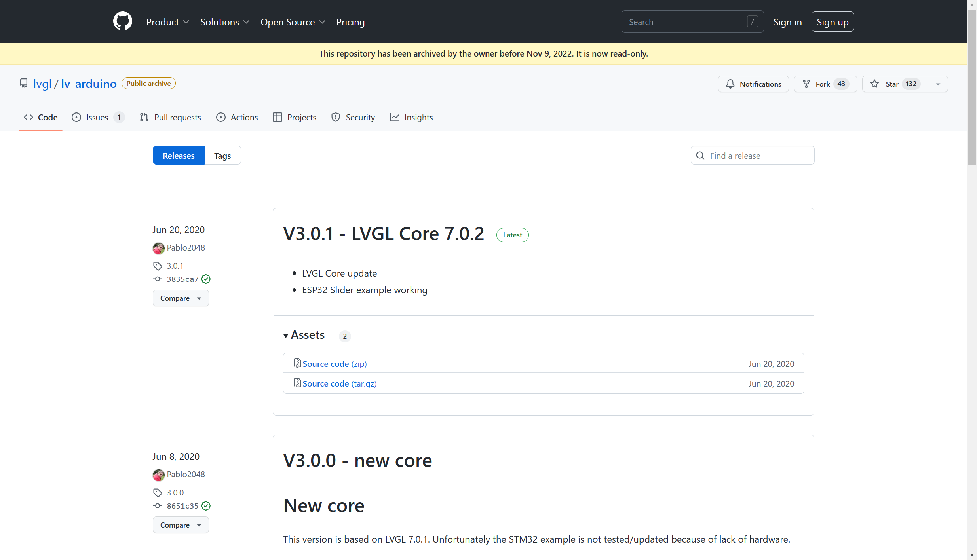Click the Find a release search field

[752, 156]
